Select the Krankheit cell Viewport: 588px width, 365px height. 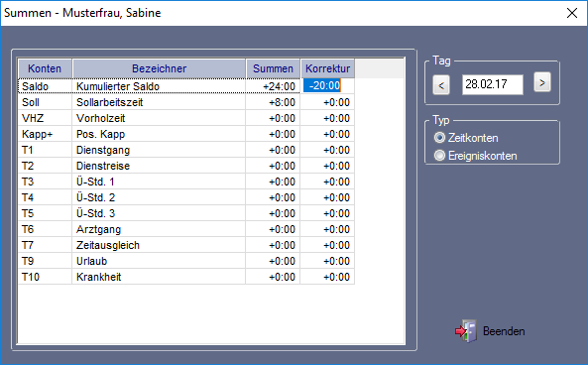pos(159,277)
